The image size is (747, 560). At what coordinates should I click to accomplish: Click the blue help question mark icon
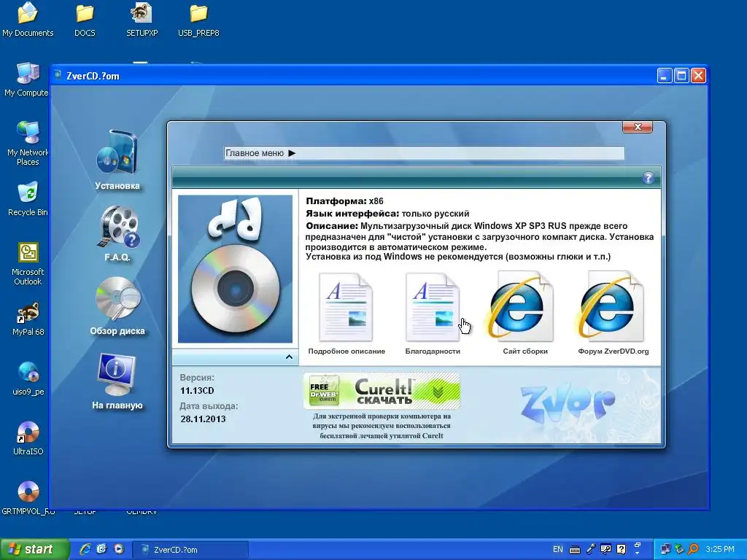coord(649,178)
